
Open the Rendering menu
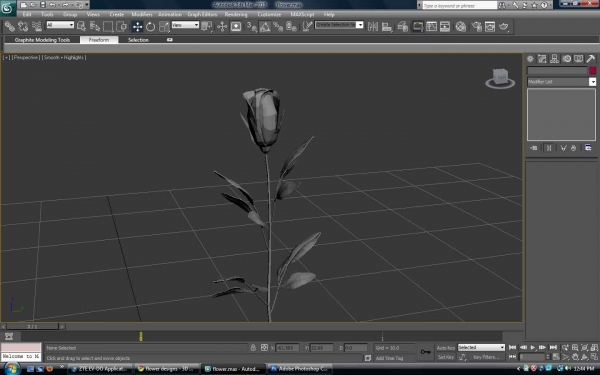[236, 15]
